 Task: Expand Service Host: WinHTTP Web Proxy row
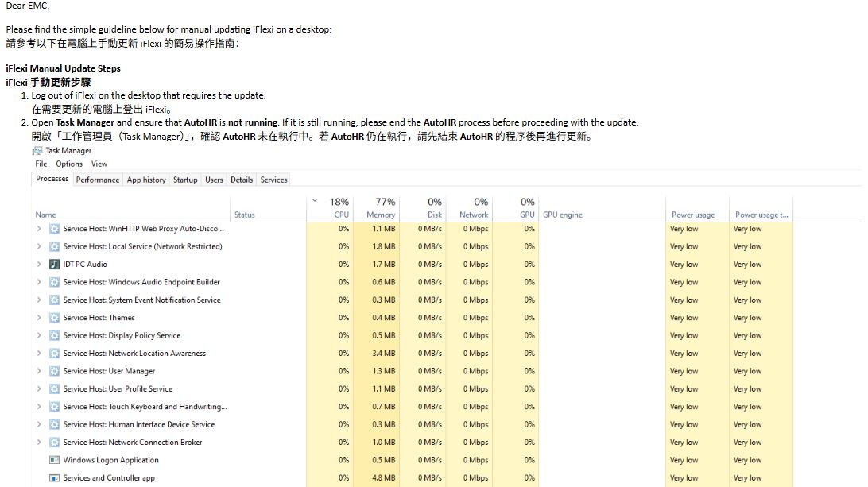(x=39, y=229)
